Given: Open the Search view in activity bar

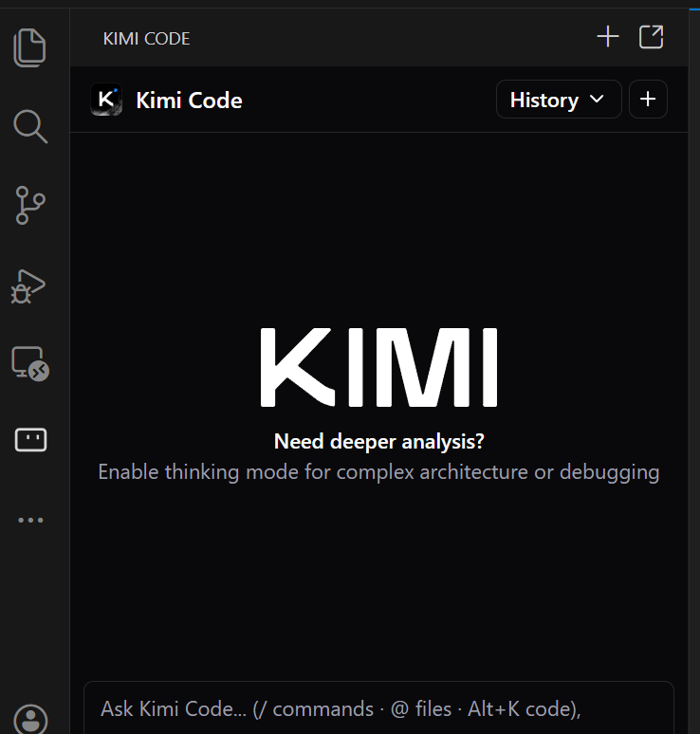Looking at the screenshot, I should pos(30,126).
